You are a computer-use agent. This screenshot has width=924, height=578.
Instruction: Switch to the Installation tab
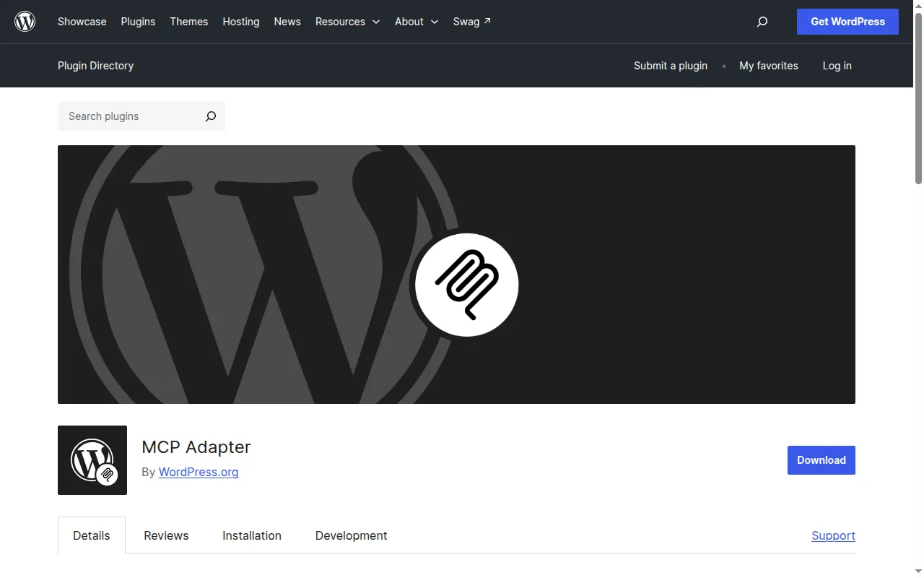(252, 535)
